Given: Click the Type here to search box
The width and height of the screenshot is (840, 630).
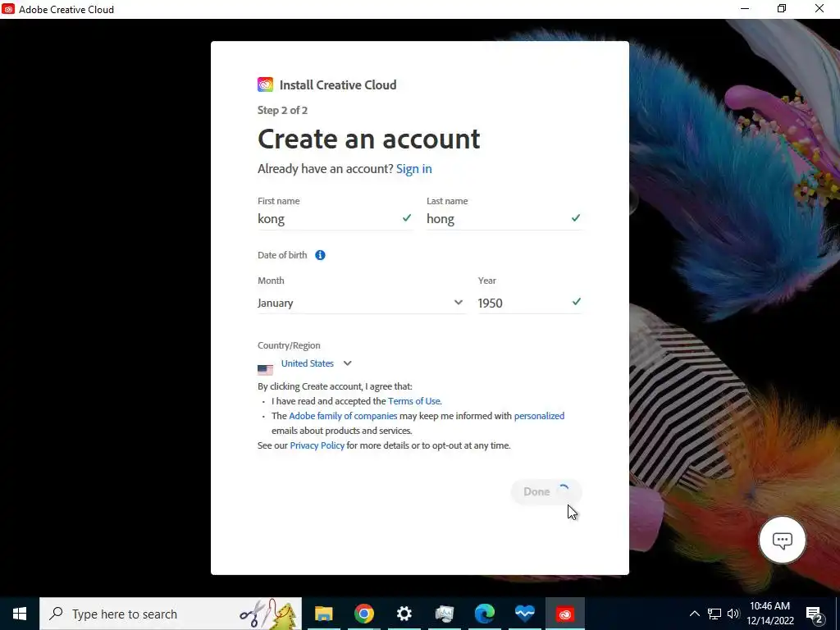Looking at the screenshot, I should tap(171, 614).
